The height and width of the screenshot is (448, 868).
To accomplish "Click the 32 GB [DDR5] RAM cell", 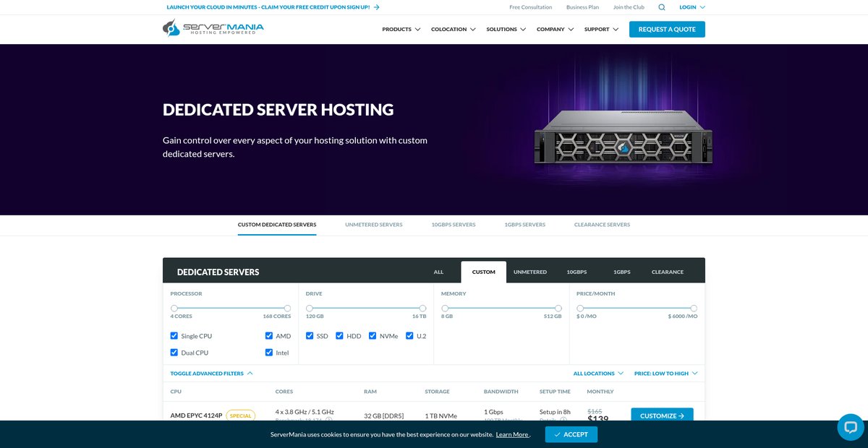I will pos(383,415).
